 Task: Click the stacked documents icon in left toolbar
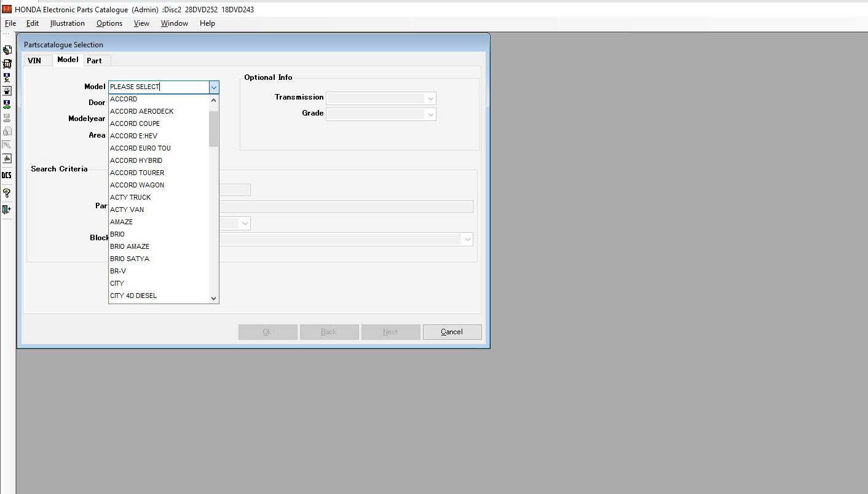click(x=7, y=50)
